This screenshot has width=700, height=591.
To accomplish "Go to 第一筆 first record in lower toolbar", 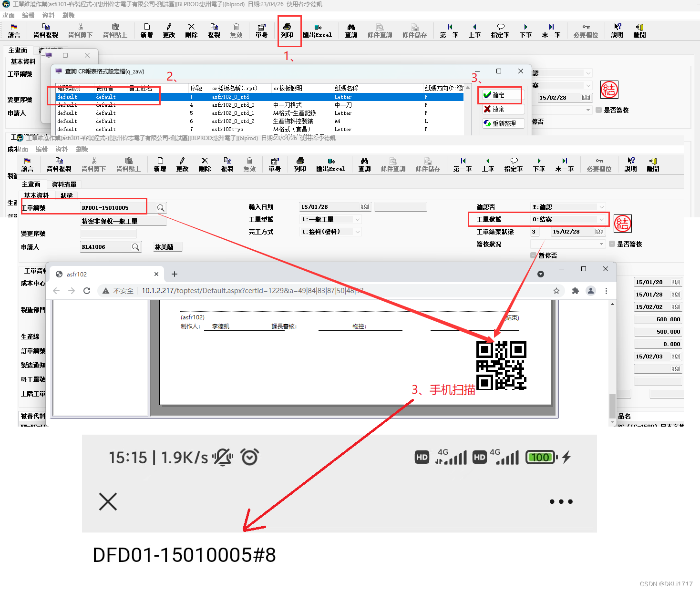I will click(x=463, y=164).
